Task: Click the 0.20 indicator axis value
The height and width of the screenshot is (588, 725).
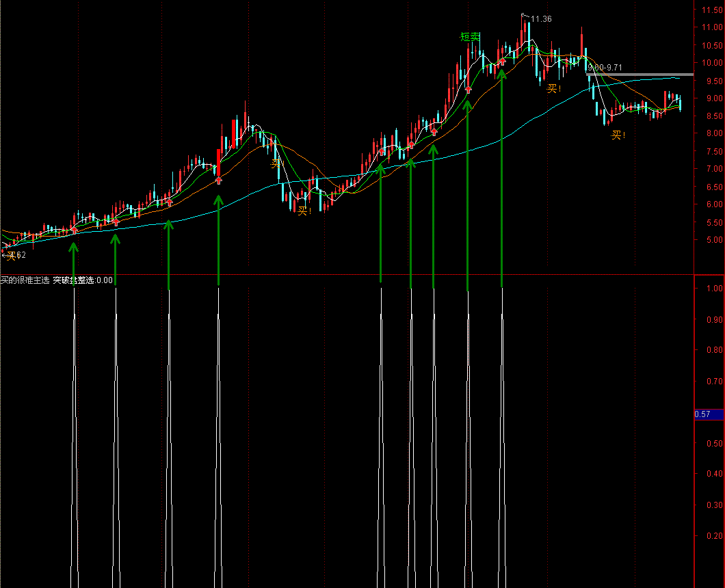Action: coord(714,536)
